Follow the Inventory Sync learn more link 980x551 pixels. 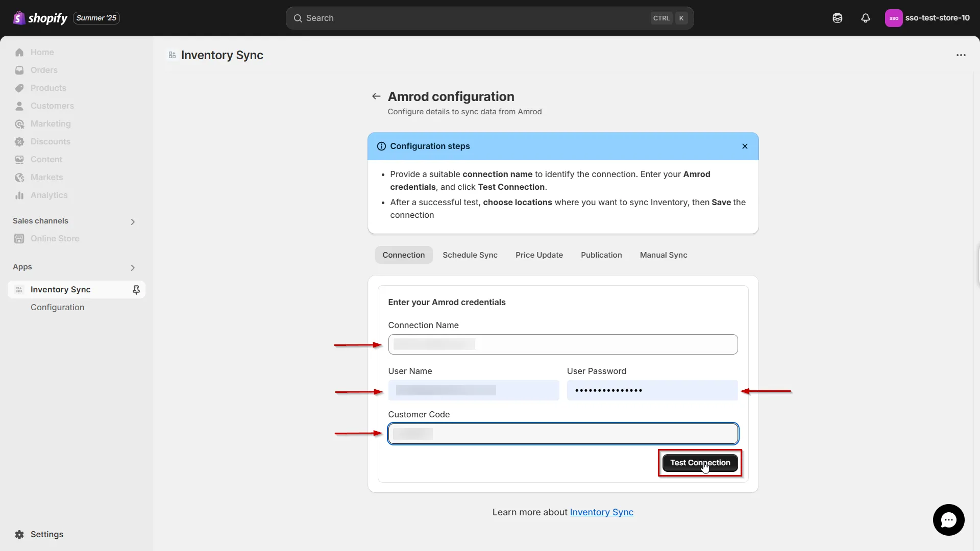pyautogui.click(x=601, y=512)
